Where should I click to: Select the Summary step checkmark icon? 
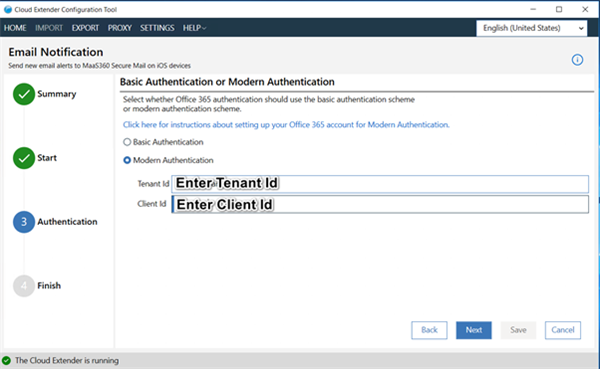pos(24,94)
